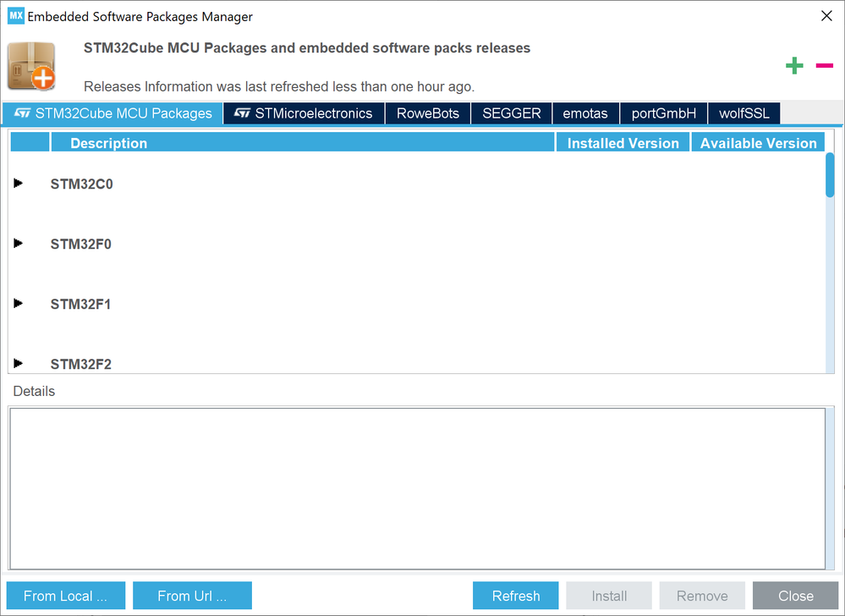
Task: Click the Description column header
Action: pos(302,143)
